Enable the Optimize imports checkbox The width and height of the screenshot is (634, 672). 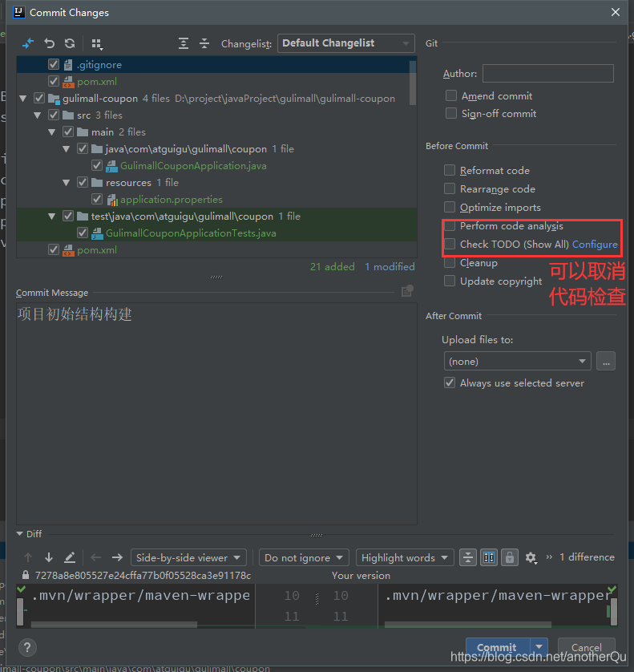450,207
